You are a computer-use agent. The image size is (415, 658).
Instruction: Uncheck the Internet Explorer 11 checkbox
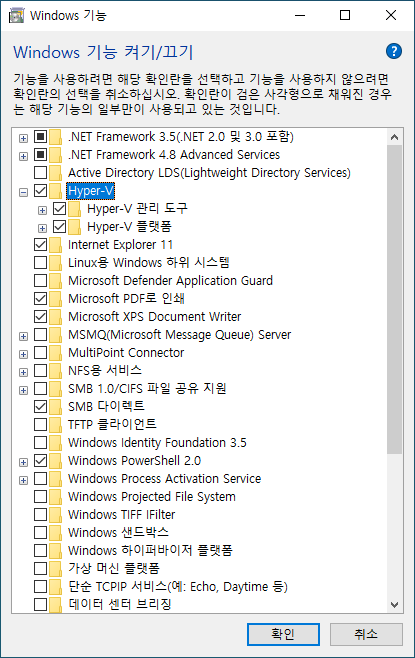pos(40,245)
